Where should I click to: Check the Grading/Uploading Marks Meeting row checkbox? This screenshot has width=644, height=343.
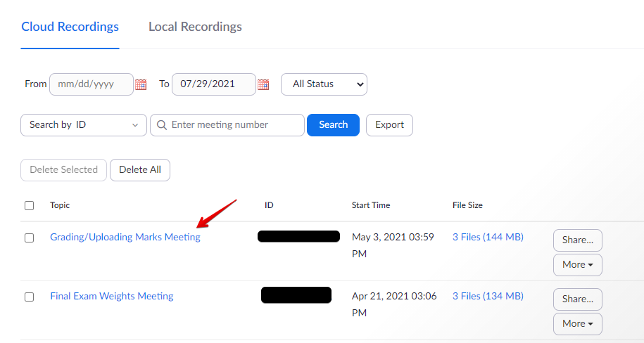click(x=29, y=238)
